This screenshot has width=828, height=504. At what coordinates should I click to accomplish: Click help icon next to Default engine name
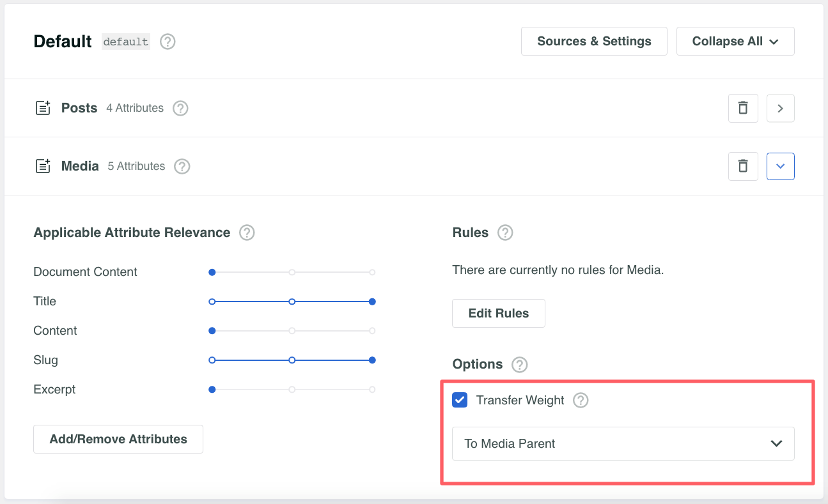pos(168,42)
